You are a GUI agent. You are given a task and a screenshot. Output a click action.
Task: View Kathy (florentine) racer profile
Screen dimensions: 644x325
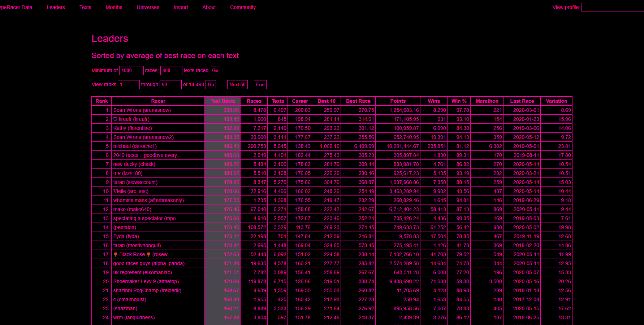click(x=132, y=128)
